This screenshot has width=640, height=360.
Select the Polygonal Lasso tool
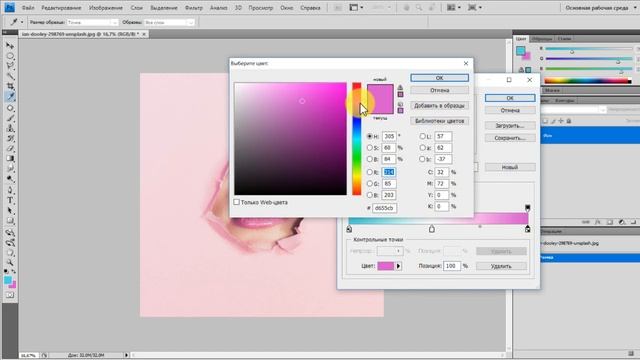[10, 66]
